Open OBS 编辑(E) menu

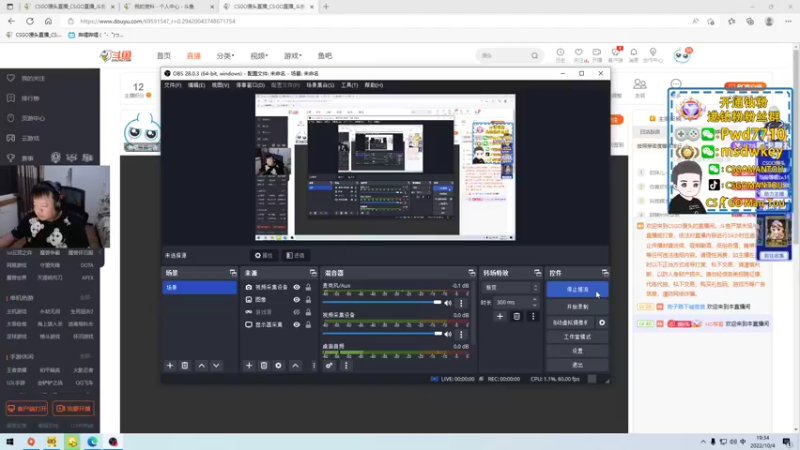[196, 85]
